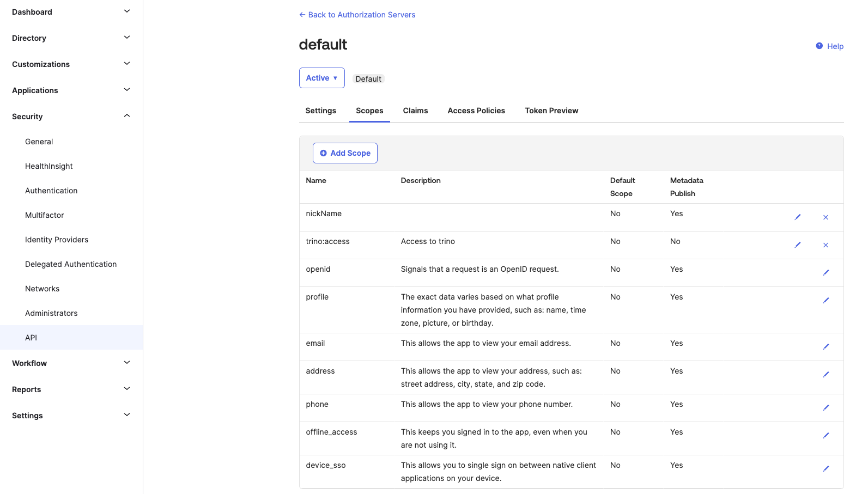Click the edit pencil for trino:access scope
This screenshot has width=868, height=494.
(x=797, y=245)
